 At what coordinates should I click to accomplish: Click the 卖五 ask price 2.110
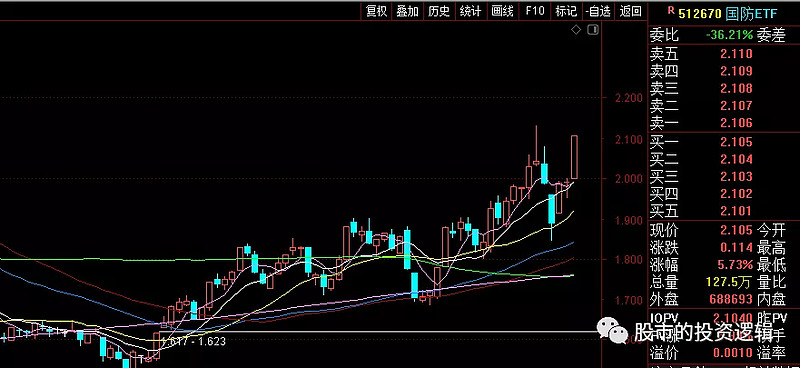click(737, 54)
